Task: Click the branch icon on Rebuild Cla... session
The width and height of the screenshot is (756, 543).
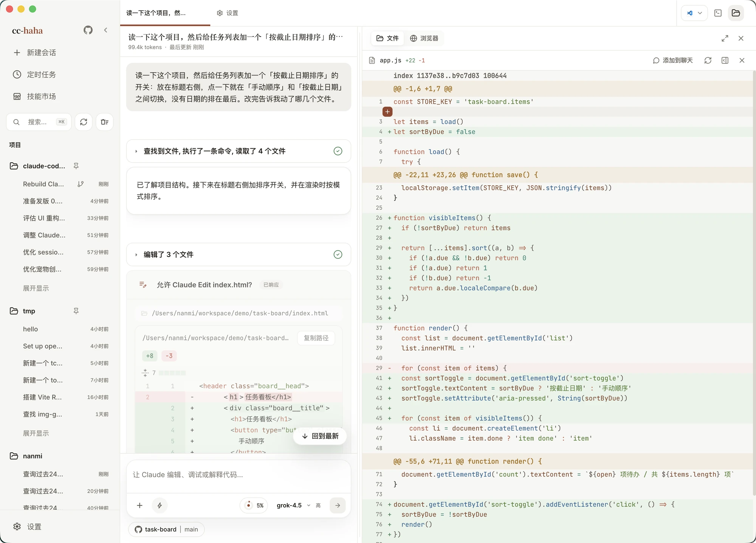Action: (x=81, y=184)
